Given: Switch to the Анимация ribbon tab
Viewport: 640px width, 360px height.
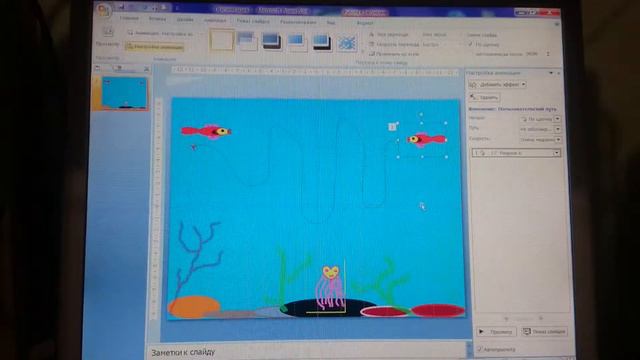Looking at the screenshot, I should click(x=215, y=20).
